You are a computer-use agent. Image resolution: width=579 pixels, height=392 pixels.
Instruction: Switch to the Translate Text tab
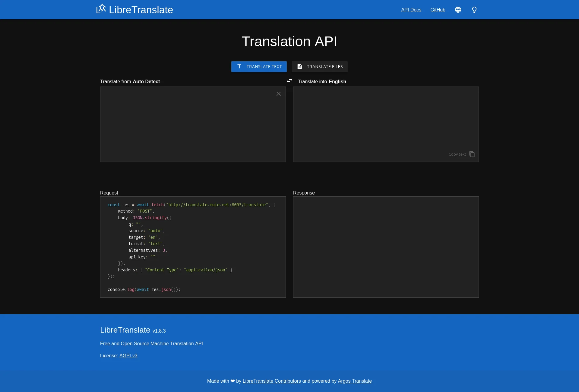pos(259,67)
